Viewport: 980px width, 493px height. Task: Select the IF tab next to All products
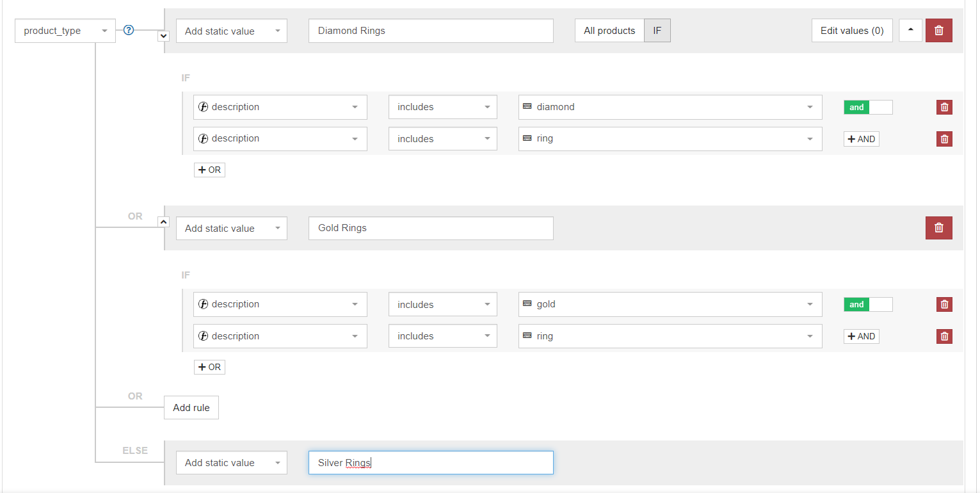point(657,30)
